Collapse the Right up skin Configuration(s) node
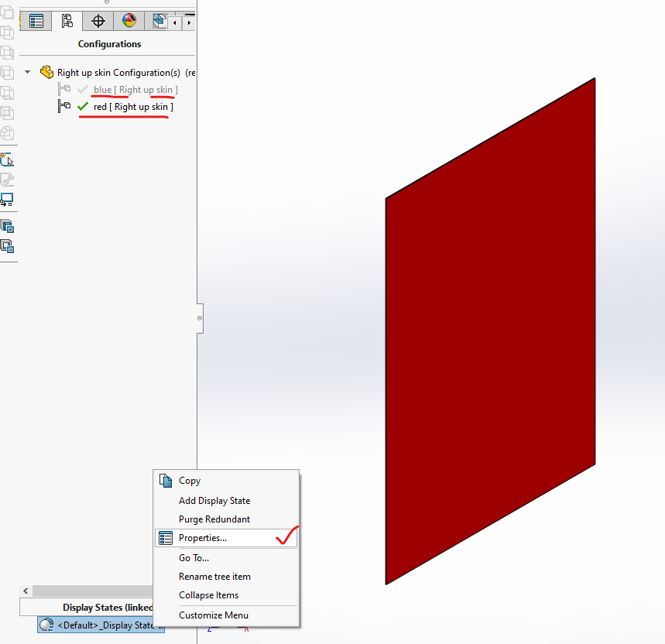Screen dimensions: 665x644 pos(28,72)
